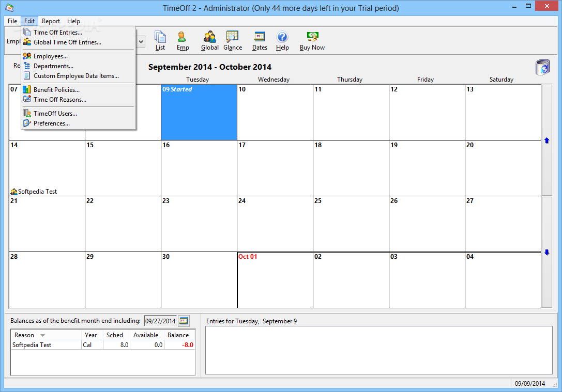Click the benefit month end date field
Image resolution: width=562 pixels, height=392 pixels.
coord(161,321)
